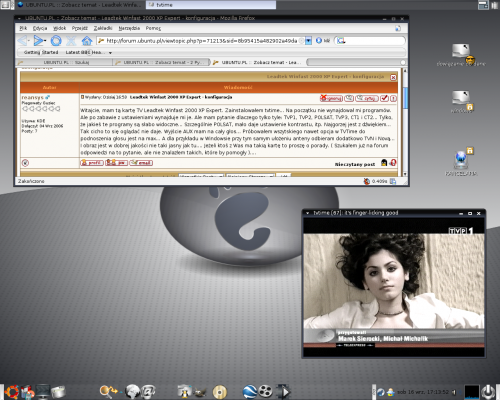The width and height of the screenshot is (500, 400).
Task: Open the Narzędzia menu
Action: 129,28
